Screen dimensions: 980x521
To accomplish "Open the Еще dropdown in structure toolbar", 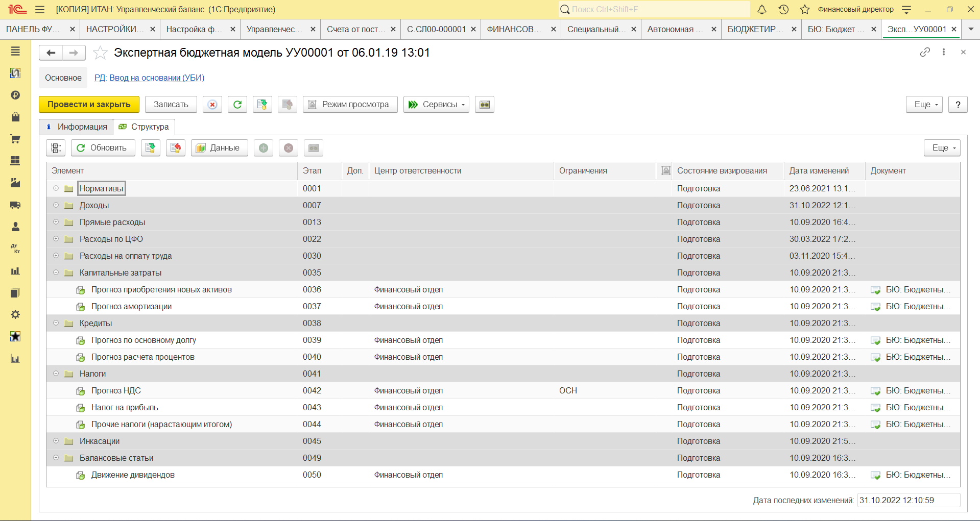I will click(x=942, y=148).
